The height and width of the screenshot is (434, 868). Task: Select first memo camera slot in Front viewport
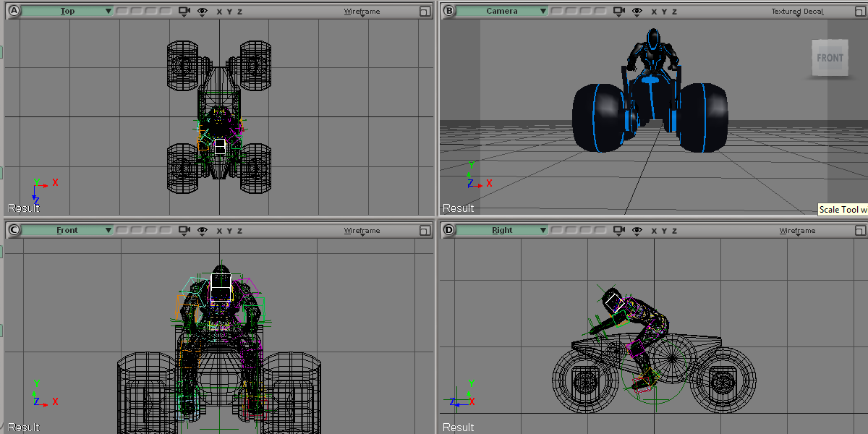point(122,231)
